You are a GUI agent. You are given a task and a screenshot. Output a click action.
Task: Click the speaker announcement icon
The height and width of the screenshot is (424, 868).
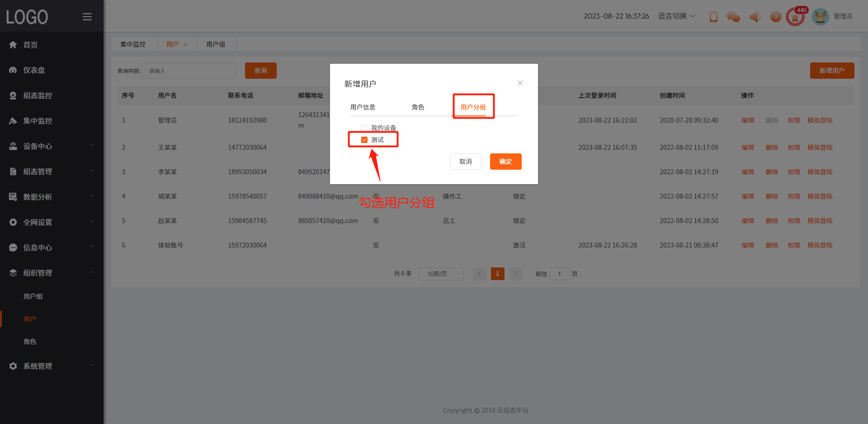coord(755,17)
